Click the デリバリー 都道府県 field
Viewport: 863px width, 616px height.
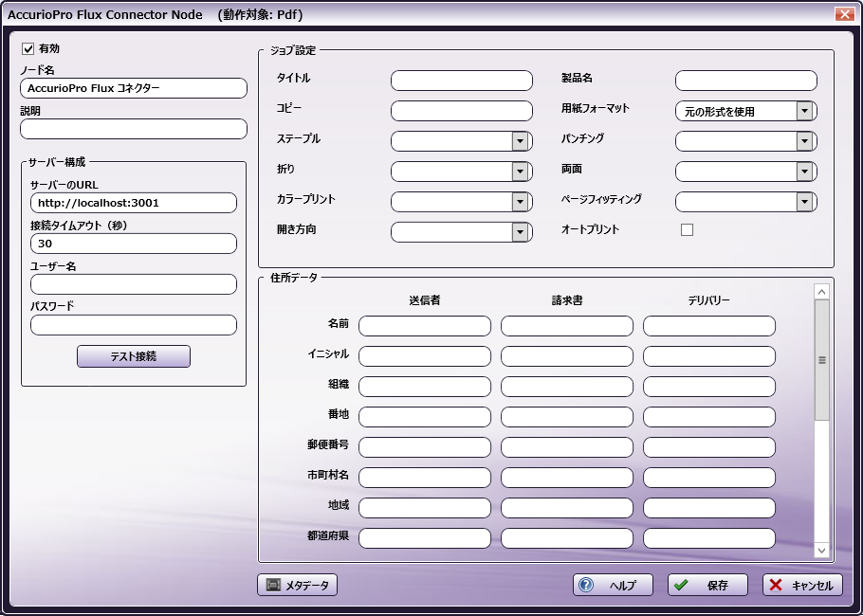click(x=709, y=538)
